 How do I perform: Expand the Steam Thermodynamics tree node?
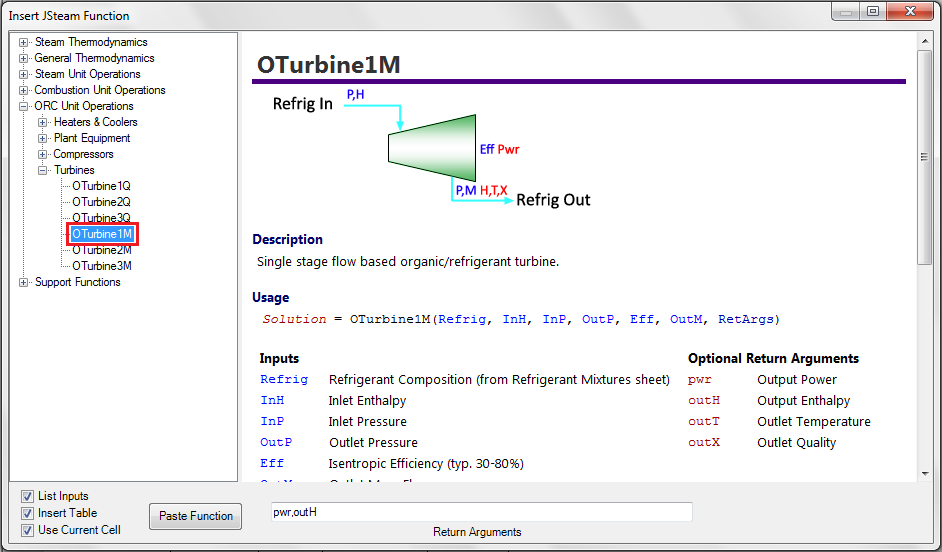click(x=23, y=43)
